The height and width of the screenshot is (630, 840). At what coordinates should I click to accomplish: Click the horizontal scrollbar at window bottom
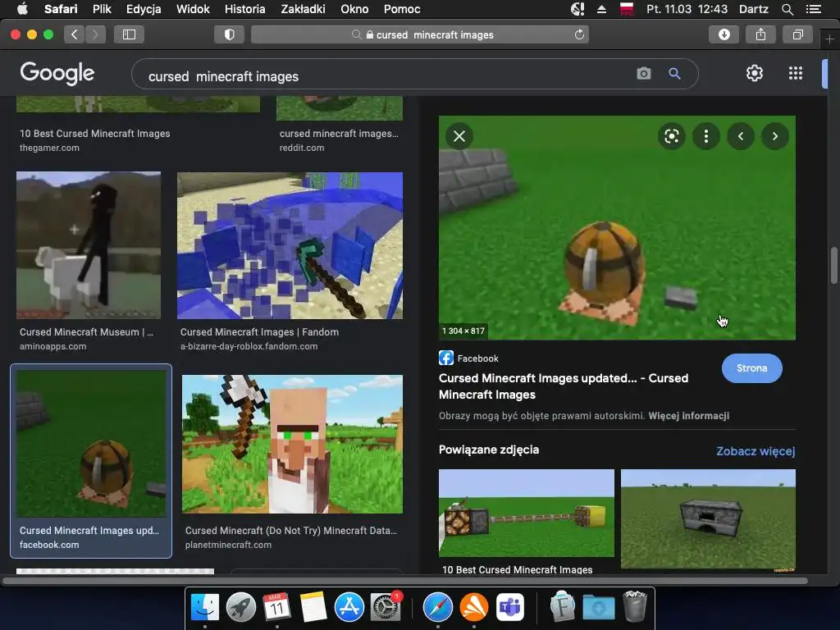[405, 581]
